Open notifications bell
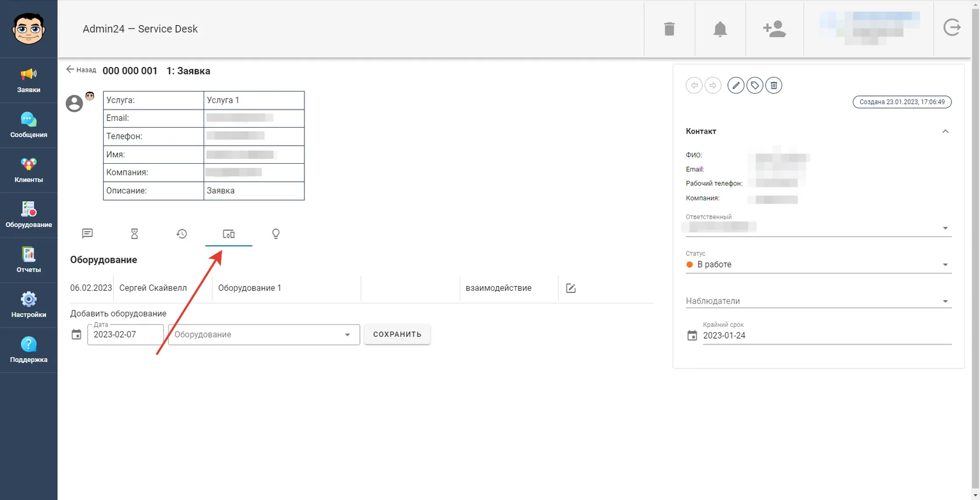The image size is (980, 500). click(720, 29)
